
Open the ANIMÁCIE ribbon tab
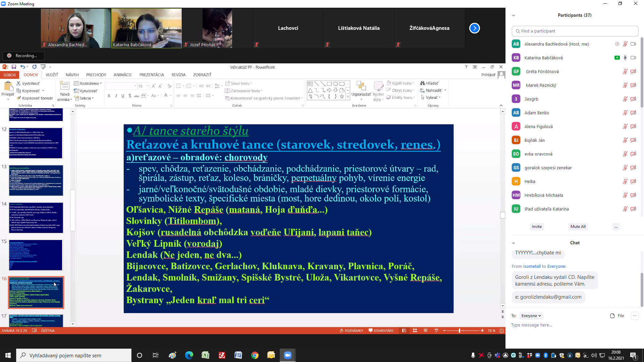coord(122,75)
